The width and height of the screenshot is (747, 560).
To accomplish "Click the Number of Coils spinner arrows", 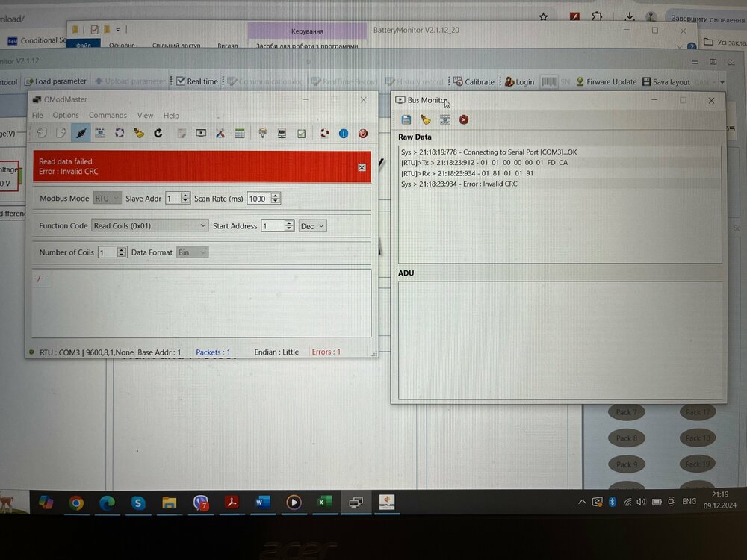I will pyautogui.click(x=122, y=252).
